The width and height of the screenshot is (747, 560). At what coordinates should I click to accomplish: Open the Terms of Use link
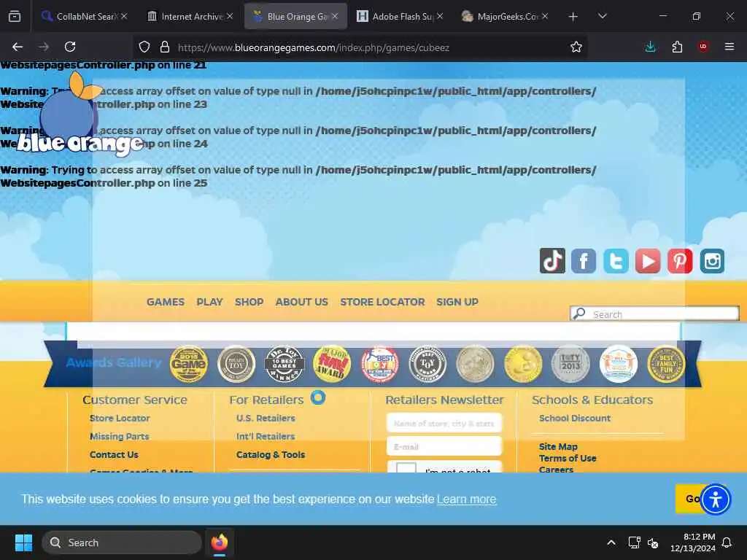568,458
